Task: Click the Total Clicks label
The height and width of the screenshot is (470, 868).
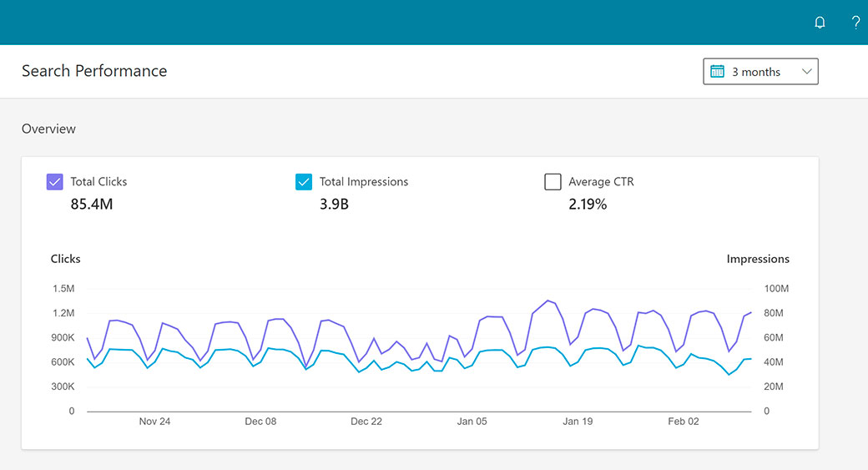Action: [x=98, y=181]
